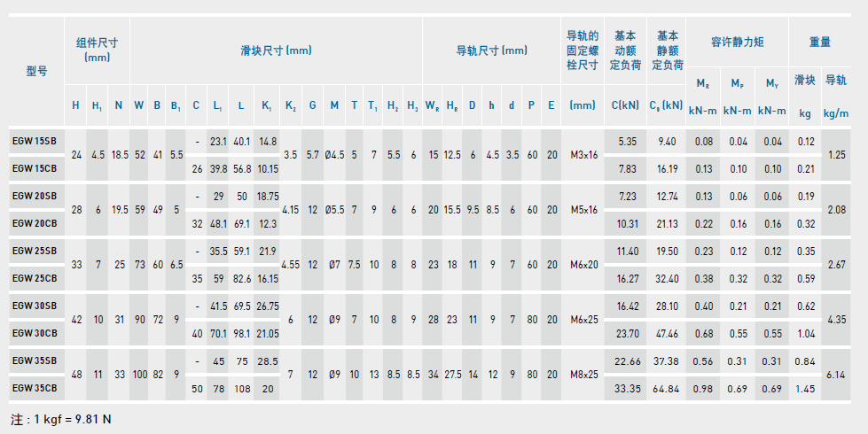868x434 pixels.
Task: Click the EGW 30SB model row label
Action: [x=34, y=306]
